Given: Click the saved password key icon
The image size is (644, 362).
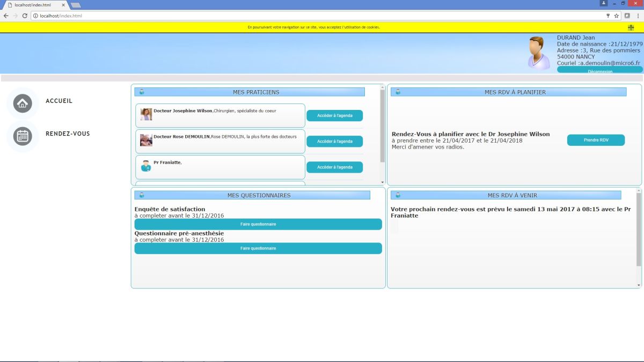Looking at the screenshot, I should (x=608, y=16).
